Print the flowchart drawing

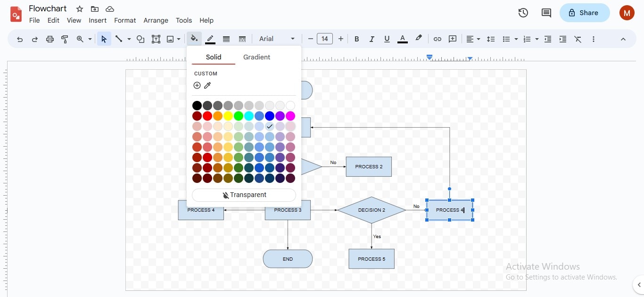point(50,39)
